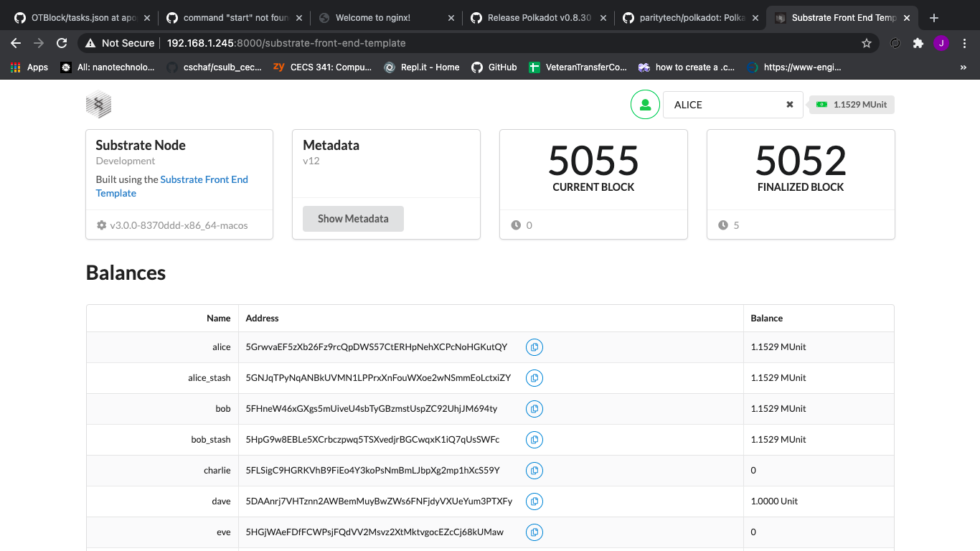This screenshot has height=551, width=980.
Task: Open the CECS 341 bookmark
Action: click(322, 67)
